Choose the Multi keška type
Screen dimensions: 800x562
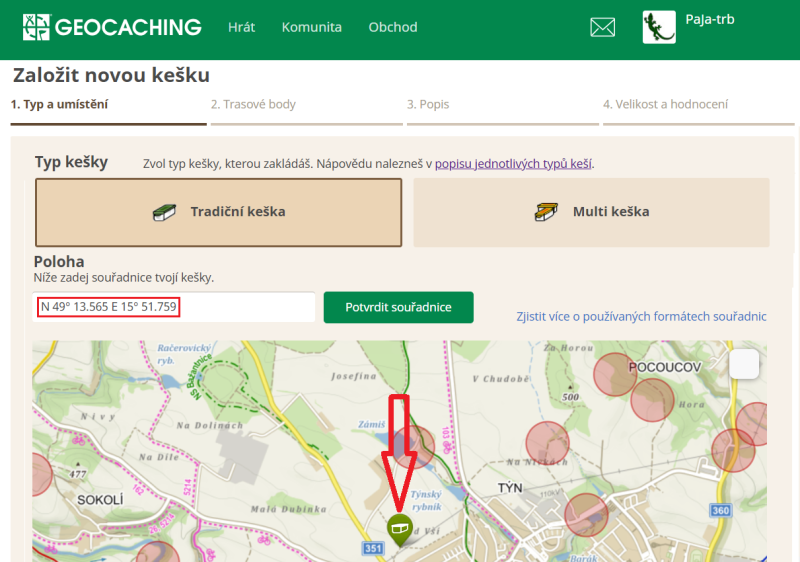pyautogui.click(x=591, y=212)
